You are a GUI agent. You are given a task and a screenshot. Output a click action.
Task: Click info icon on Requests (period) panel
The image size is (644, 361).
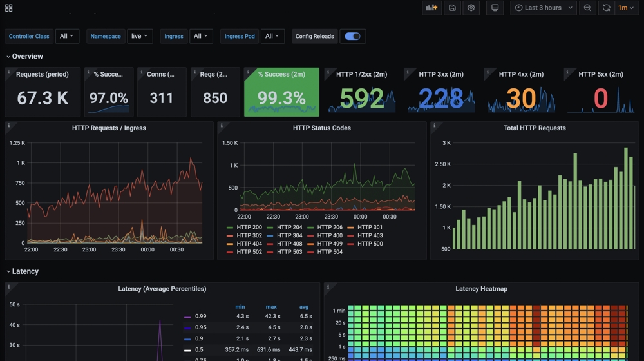coord(8,72)
